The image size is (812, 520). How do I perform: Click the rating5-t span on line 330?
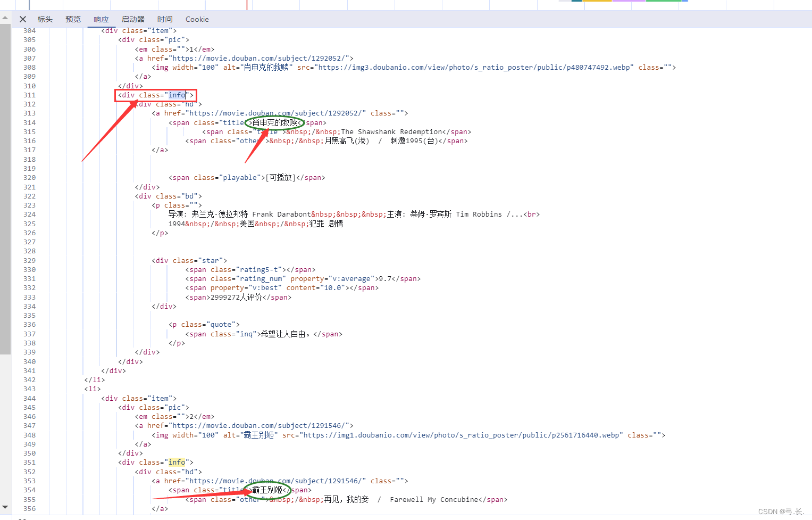pyautogui.click(x=250, y=270)
